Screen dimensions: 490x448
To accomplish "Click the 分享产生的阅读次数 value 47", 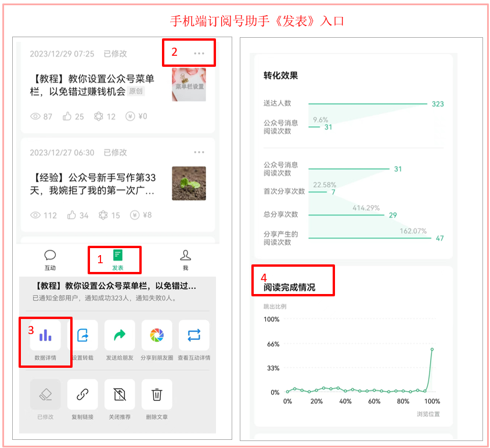I will point(439,238).
